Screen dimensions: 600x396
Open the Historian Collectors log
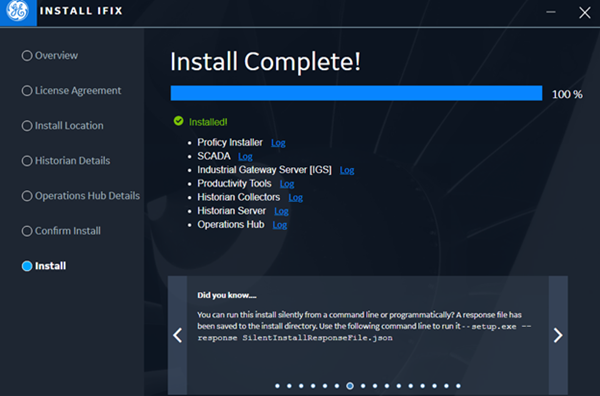coord(296,198)
